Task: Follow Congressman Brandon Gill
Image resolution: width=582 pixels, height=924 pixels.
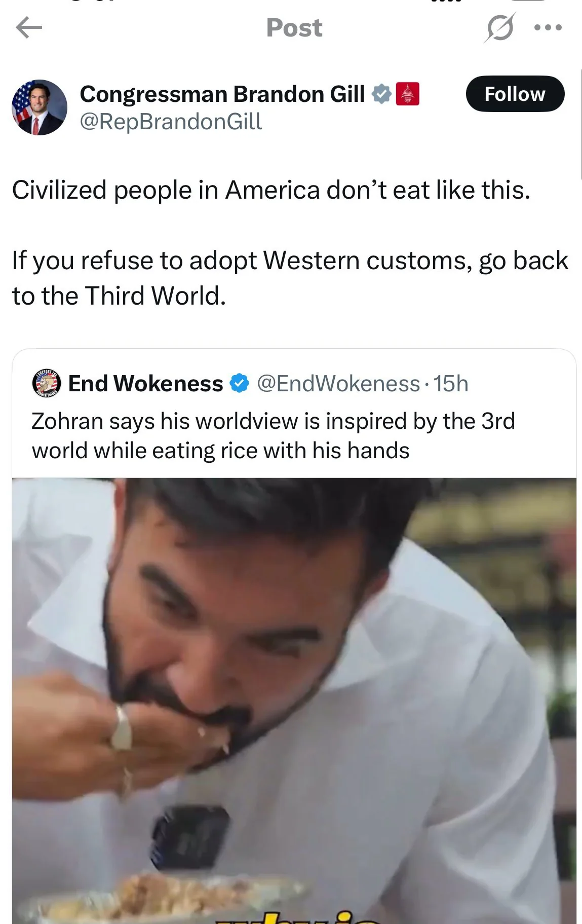Action: click(515, 94)
